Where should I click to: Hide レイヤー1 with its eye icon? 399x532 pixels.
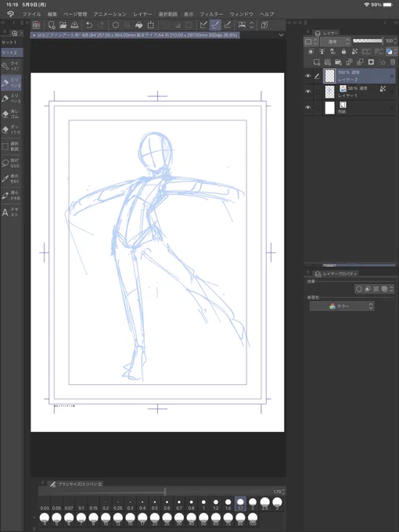307,92
